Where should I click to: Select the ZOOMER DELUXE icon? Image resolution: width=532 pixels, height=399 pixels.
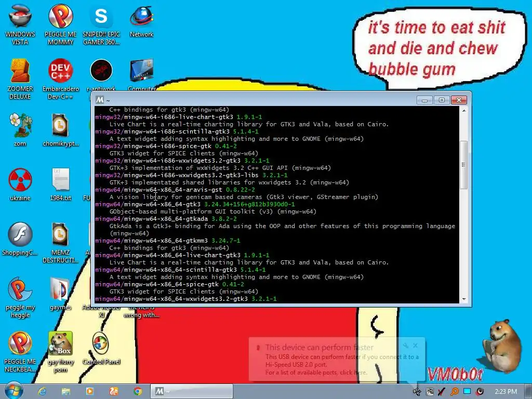(20, 79)
